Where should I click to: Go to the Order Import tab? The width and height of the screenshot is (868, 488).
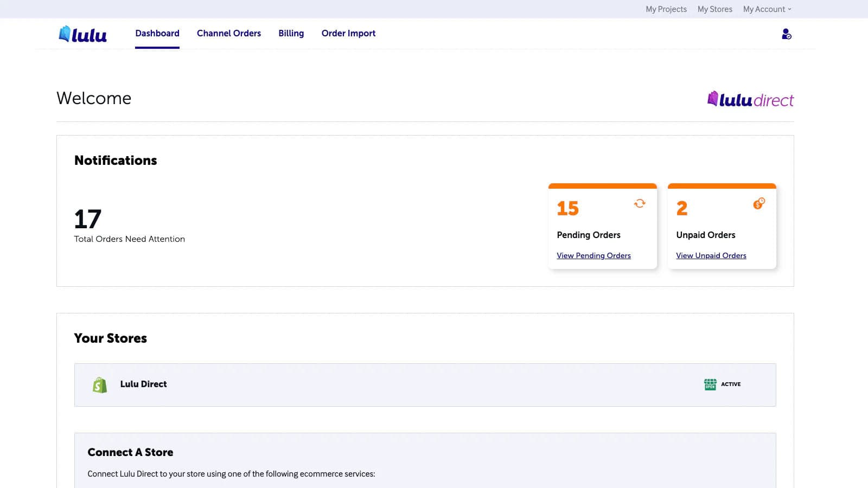(x=348, y=34)
